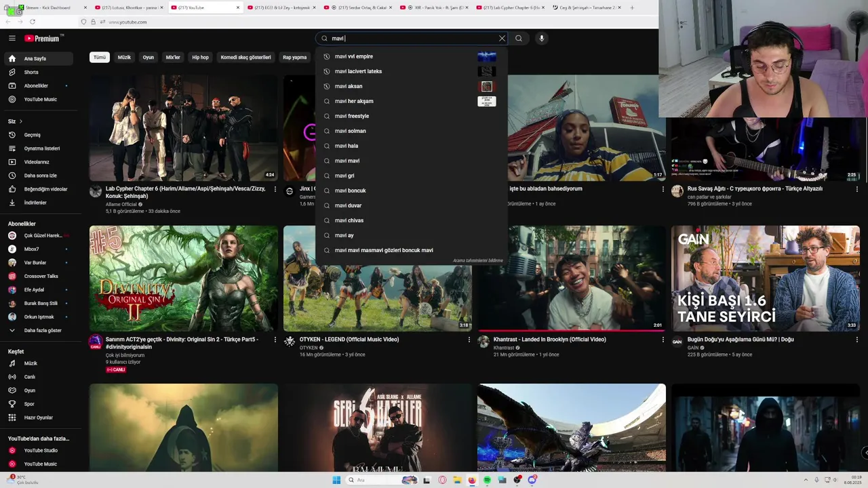Open the Mbox7 channel subscription

pyautogui.click(x=39, y=249)
